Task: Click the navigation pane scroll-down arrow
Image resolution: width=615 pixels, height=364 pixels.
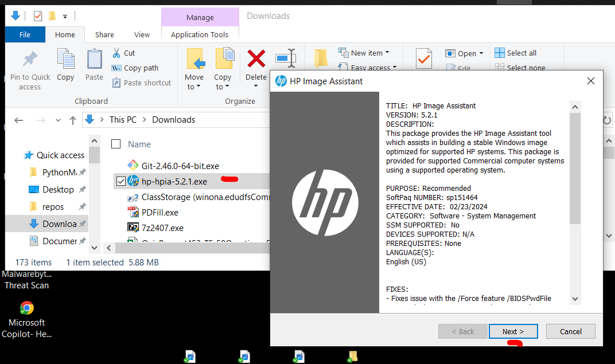Action: [94, 248]
